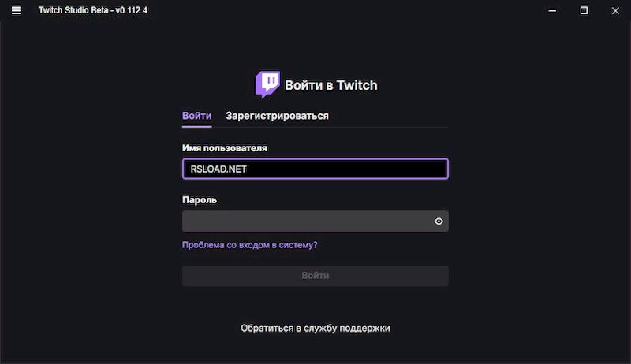Screen dimensions: 631x364
Task: Click the Пароль field label
Action: (200, 200)
